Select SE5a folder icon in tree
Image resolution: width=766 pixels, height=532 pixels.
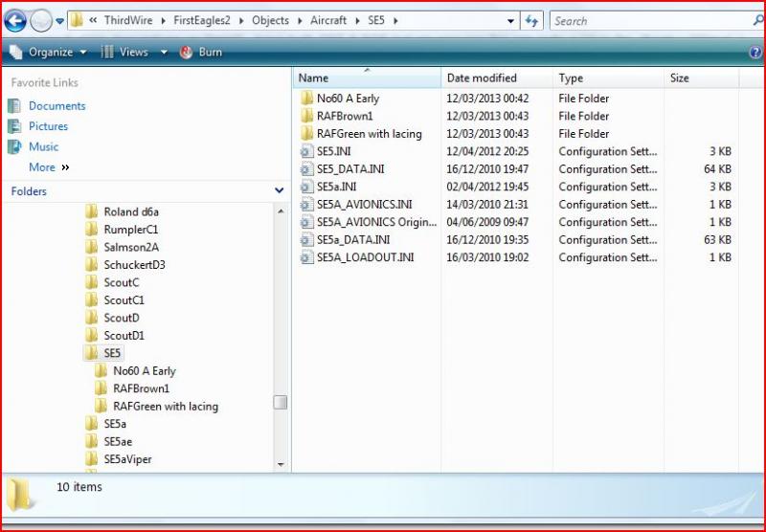point(91,424)
